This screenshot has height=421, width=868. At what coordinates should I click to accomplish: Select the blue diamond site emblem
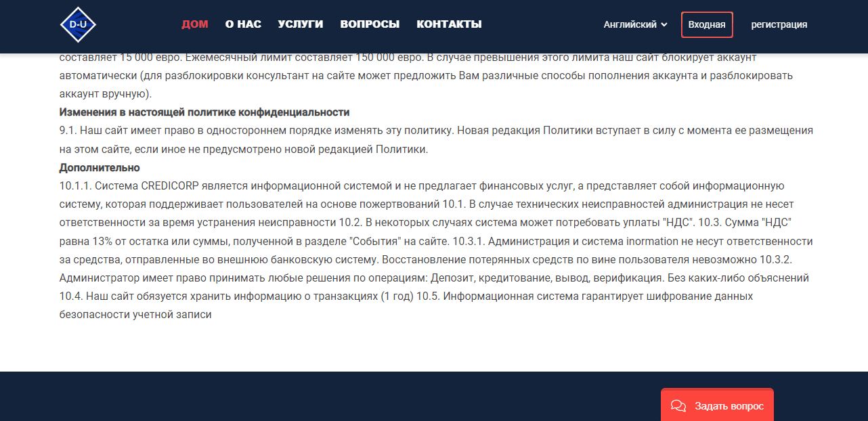tap(78, 24)
